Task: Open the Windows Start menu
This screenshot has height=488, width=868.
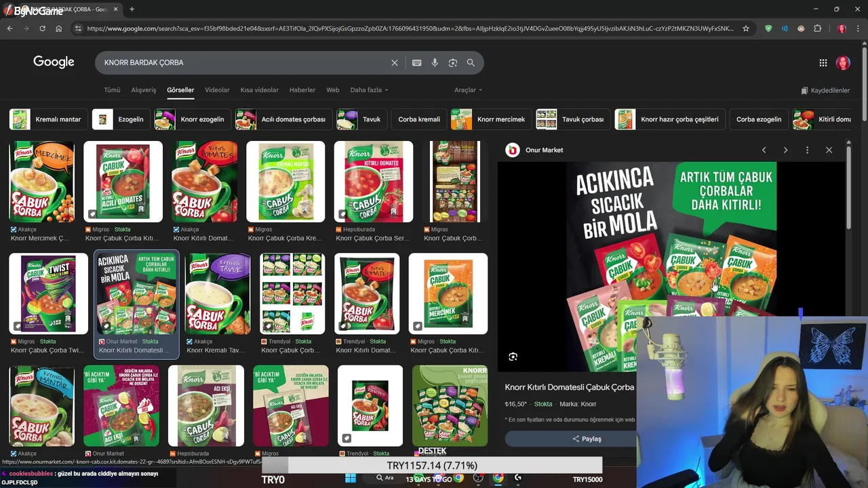Action: [350, 479]
